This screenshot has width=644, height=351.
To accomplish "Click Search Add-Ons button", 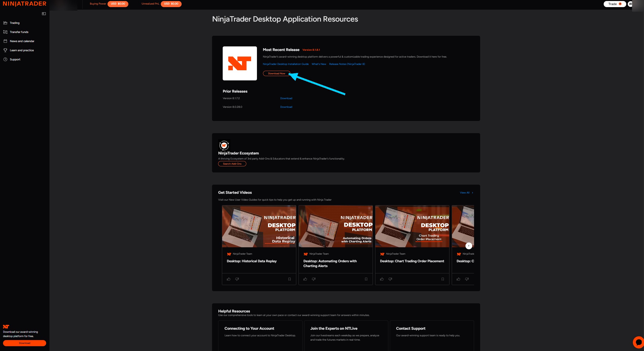I will 232,164.
